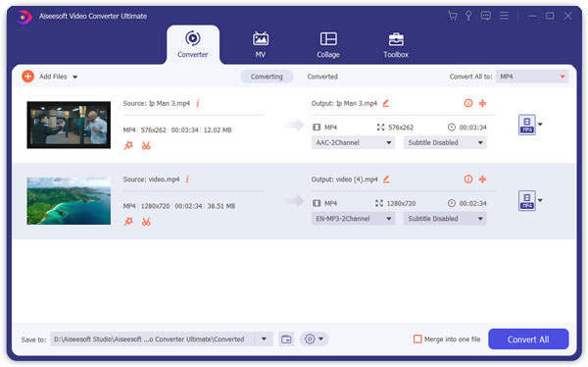Viewport: 588px width, 367px height.
Task: Expand the Convert All to MP4 dropdown
Action: (532, 77)
